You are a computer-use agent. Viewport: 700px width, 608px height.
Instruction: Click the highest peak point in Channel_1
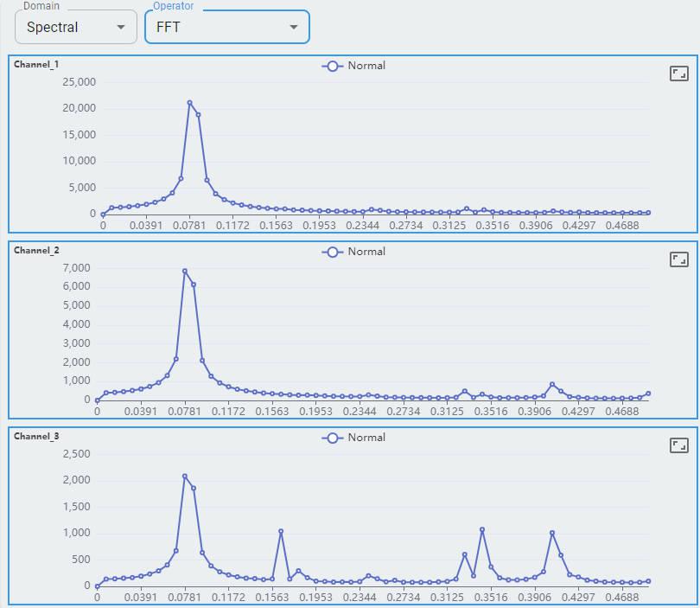point(189,103)
